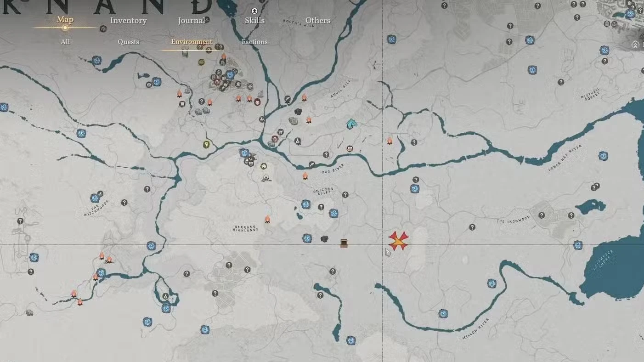Image resolution: width=644 pixels, height=362 pixels.
Task: Select 'The Witchwoods' region label
Action: coord(96,208)
